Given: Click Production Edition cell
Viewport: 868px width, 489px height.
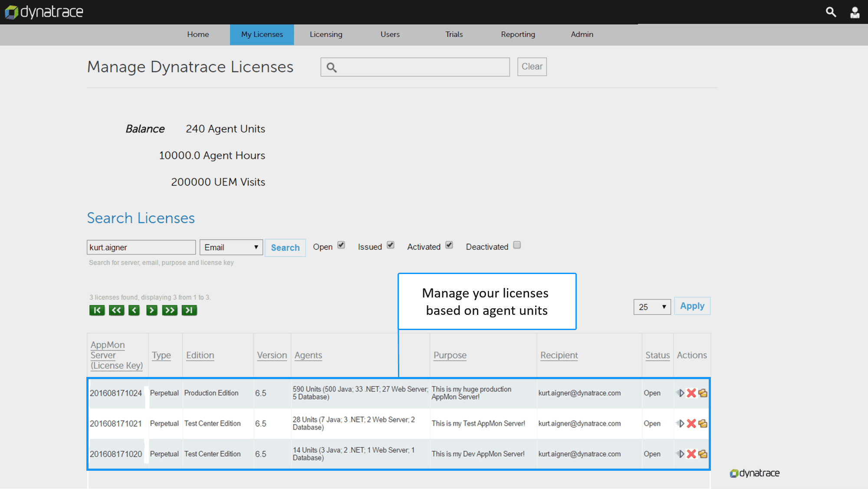Looking at the screenshot, I should [211, 393].
